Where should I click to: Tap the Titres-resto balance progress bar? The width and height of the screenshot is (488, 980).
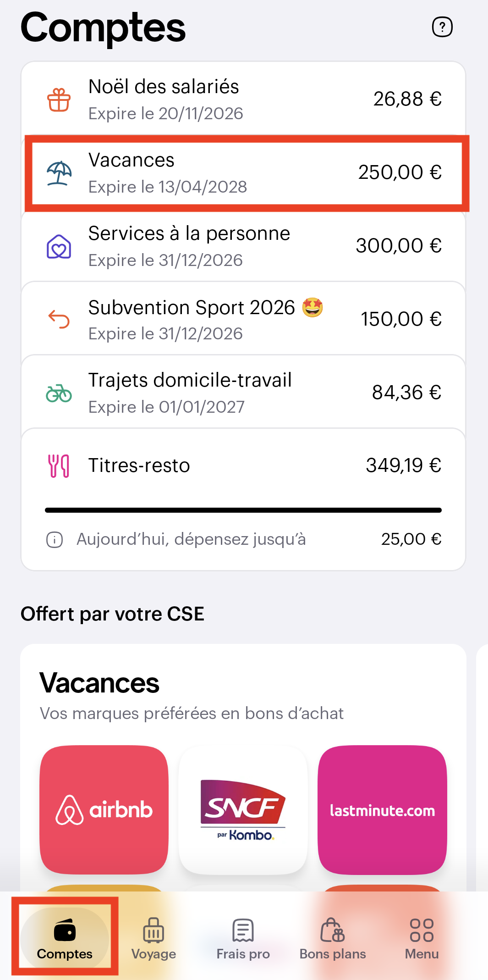[x=243, y=510]
